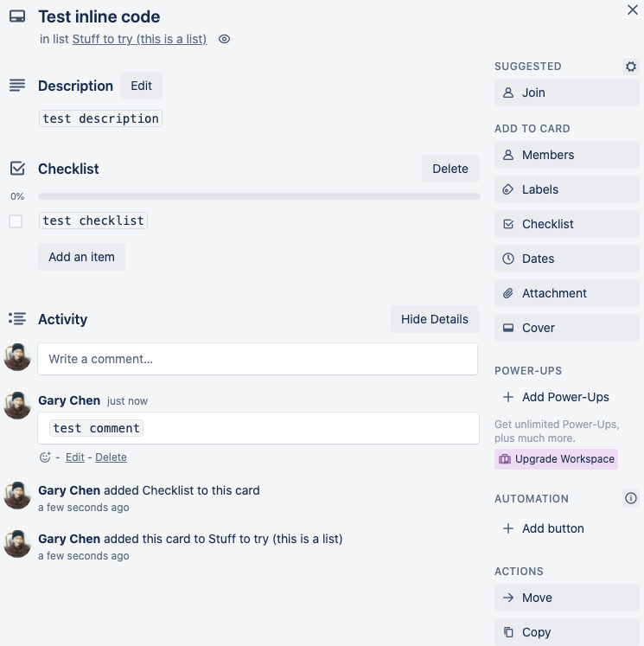644x646 pixels.
Task: Open the Move card action
Action: point(566,598)
